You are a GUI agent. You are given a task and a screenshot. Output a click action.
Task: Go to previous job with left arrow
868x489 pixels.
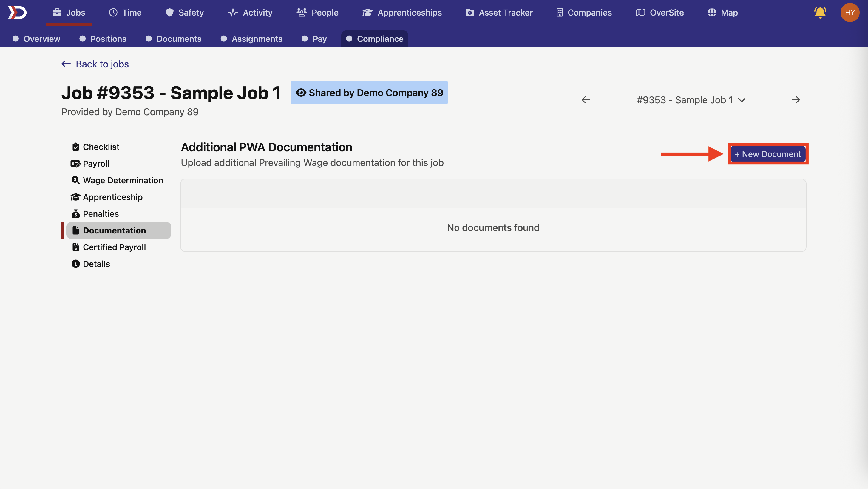click(586, 100)
